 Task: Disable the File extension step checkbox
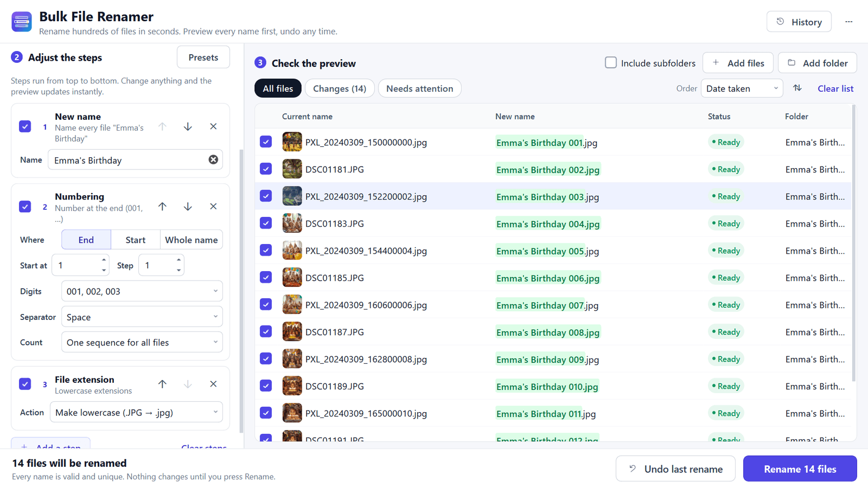(x=25, y=384)
